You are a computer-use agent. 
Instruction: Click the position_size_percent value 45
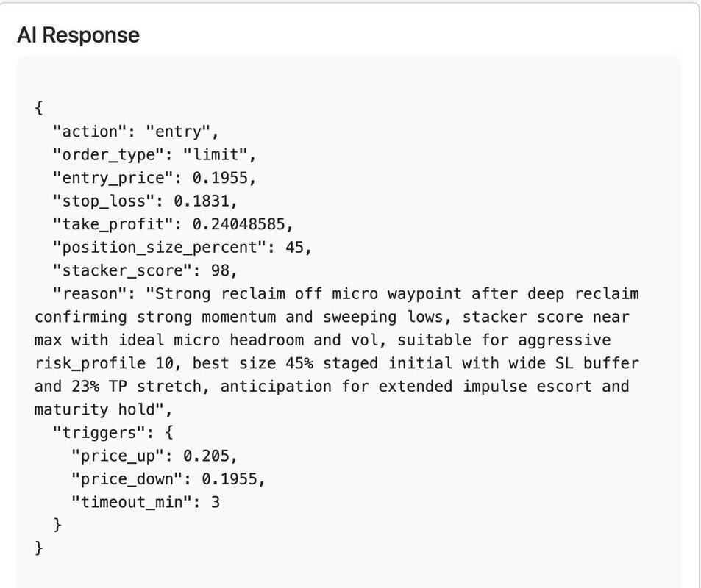(294, 248)
